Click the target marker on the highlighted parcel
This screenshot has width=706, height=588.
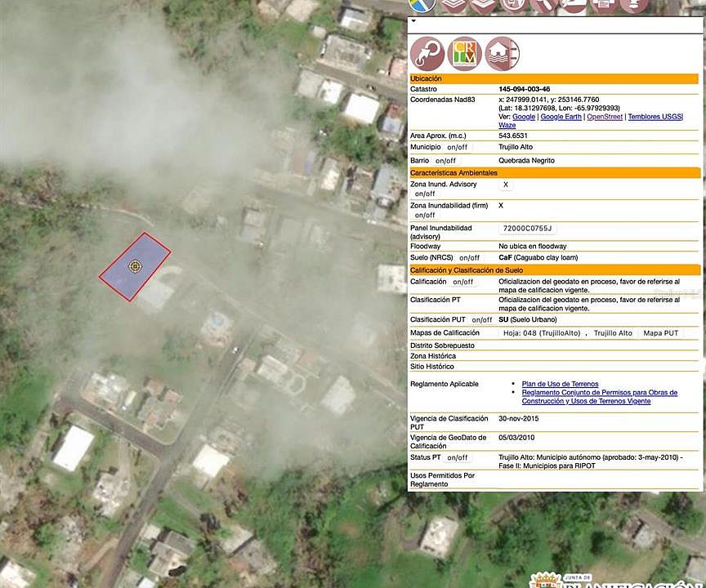[134, 266]
